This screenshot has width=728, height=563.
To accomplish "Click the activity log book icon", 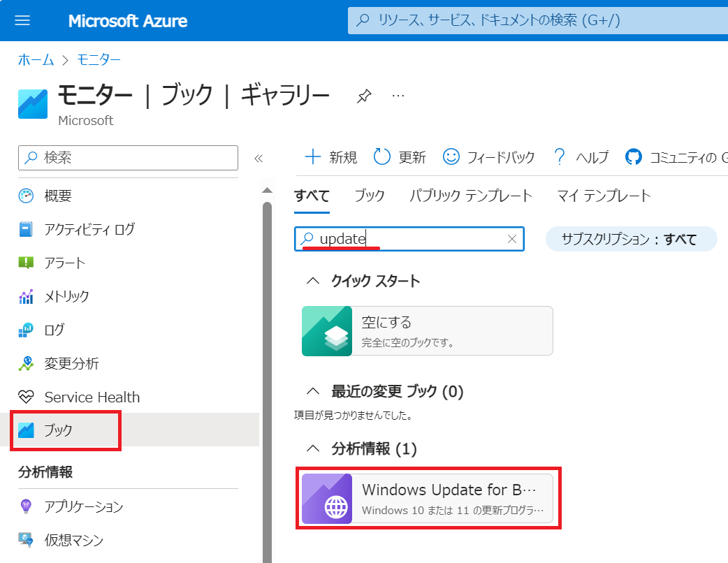I will click(26, 229).
